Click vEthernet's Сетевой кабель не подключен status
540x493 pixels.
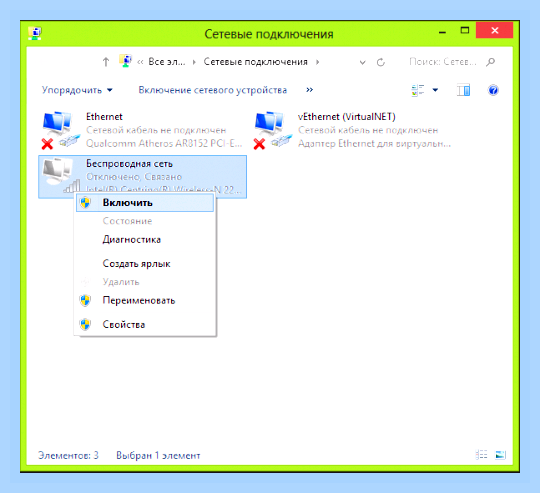[x=368, y=130]
